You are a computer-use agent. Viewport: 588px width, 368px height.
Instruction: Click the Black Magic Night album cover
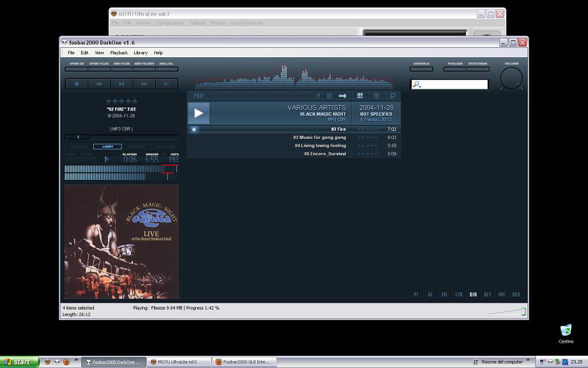(x=121, y=242)
